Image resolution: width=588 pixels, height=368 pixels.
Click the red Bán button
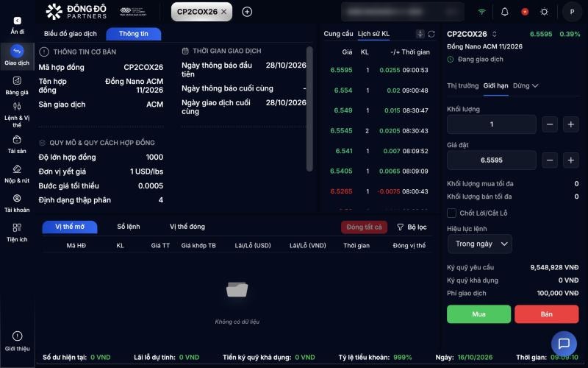pyautogui.click(x=546, y=314)
